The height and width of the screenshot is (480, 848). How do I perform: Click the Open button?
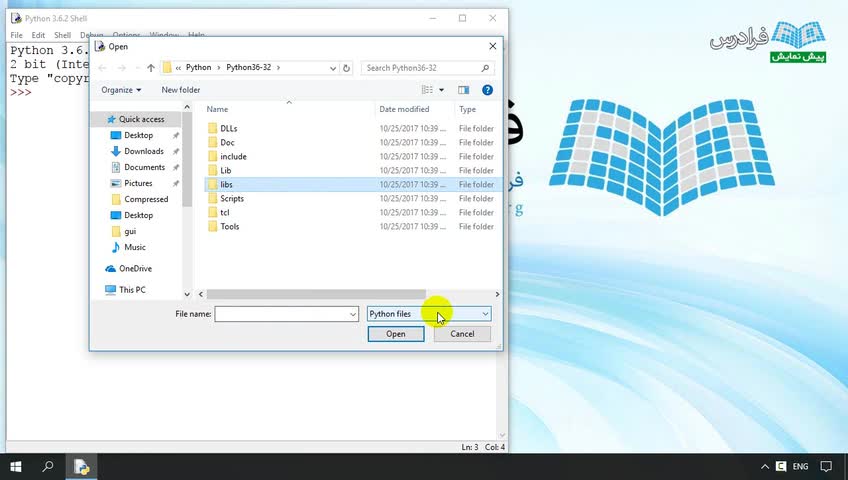396,334
